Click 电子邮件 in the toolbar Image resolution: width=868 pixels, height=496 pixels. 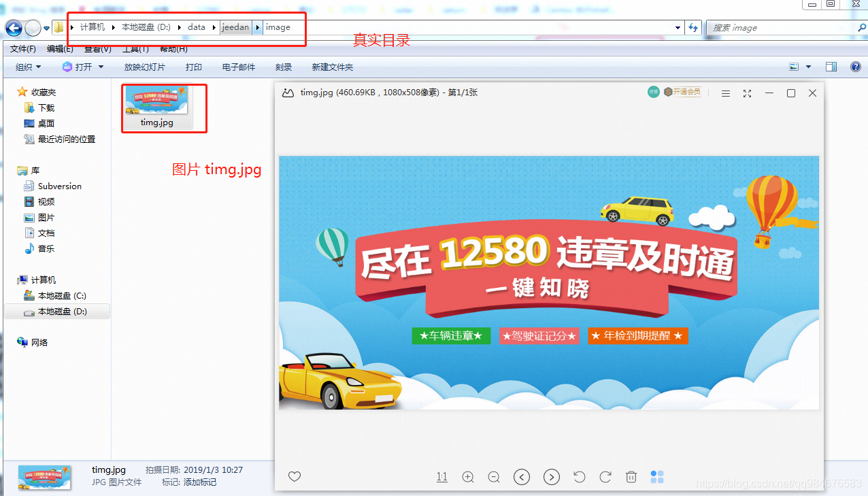tap(239, 67)
